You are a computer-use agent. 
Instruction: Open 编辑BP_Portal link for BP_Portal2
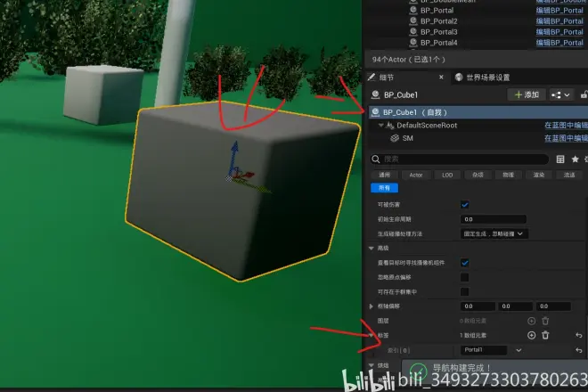(559, 21)
